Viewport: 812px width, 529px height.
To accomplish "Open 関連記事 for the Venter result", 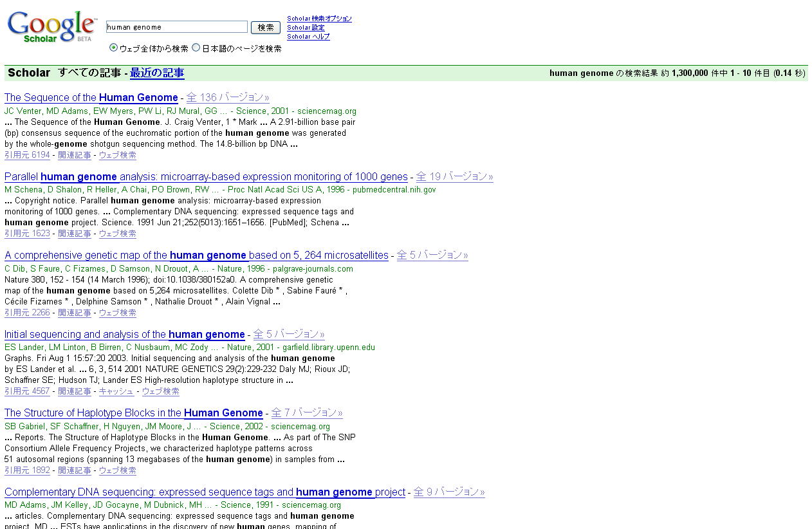I will click(75, 155).
